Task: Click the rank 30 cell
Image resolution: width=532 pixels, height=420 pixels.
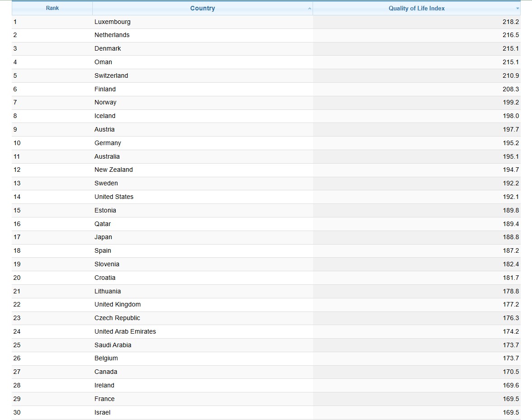Action: [17, 412]
